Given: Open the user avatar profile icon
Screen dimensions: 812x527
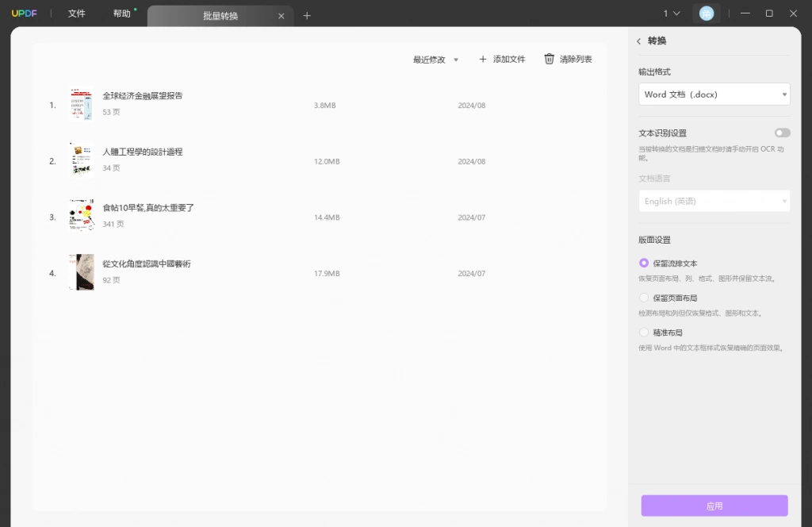Looking at the screenshot, I should tap(707, 13).
